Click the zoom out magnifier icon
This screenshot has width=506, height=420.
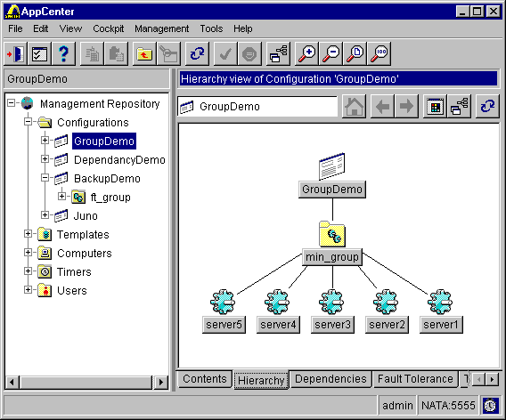331,53
